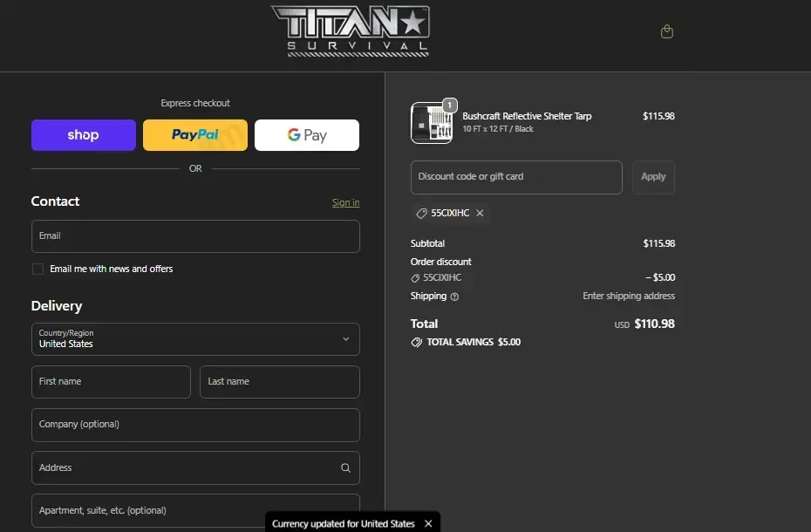
Task: Apply the discount code button
Action: [653, 177]
